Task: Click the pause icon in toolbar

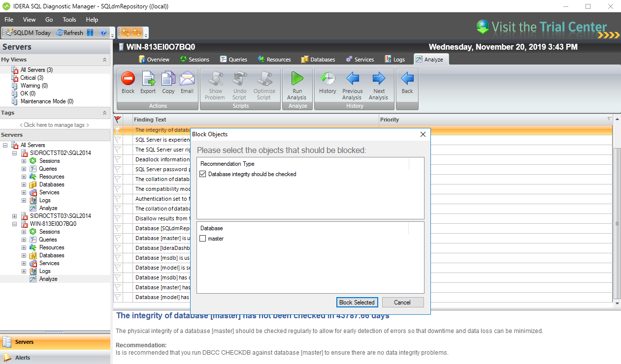Action: click(90, 32)
